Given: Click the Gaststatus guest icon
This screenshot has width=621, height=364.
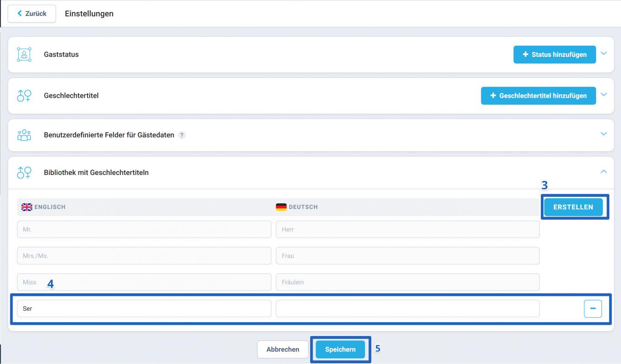Looking at the screenshot, I should click(24, 55).
